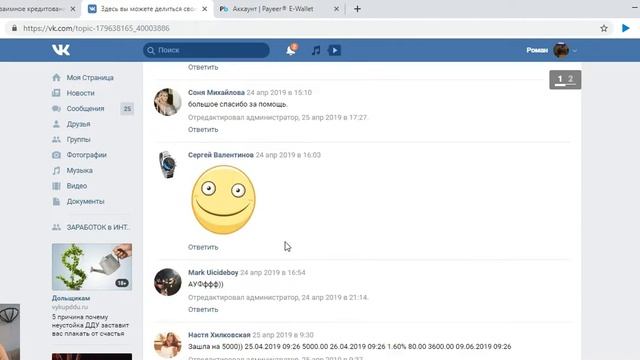Viewport: 640px width, 360px height.
Task: Switch to Payeer E-Wallet tab
Action: [279, 9]
